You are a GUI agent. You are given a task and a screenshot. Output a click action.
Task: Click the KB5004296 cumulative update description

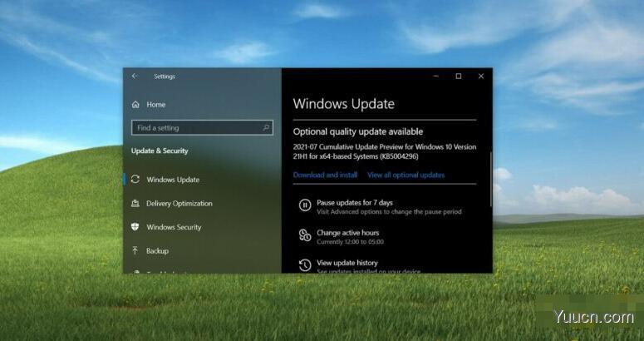coord(385,151)
